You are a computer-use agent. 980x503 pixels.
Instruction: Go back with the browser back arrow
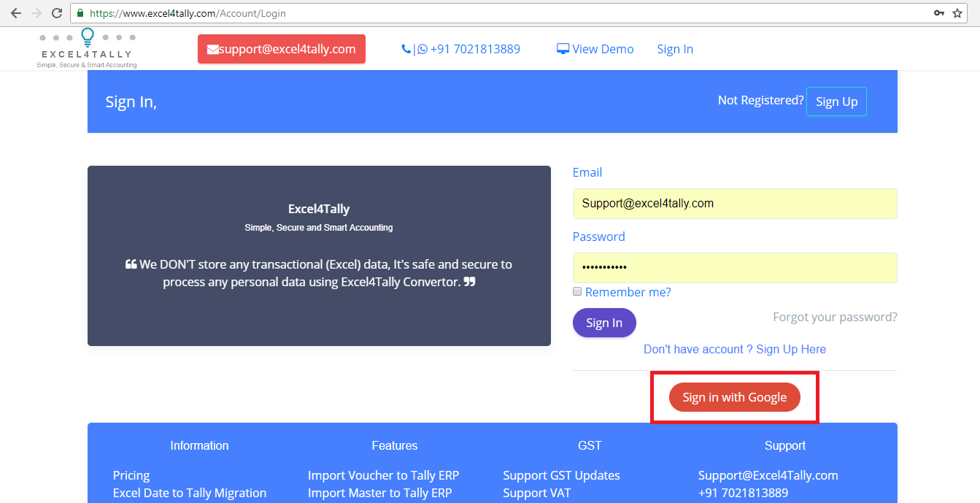point(15,13)
